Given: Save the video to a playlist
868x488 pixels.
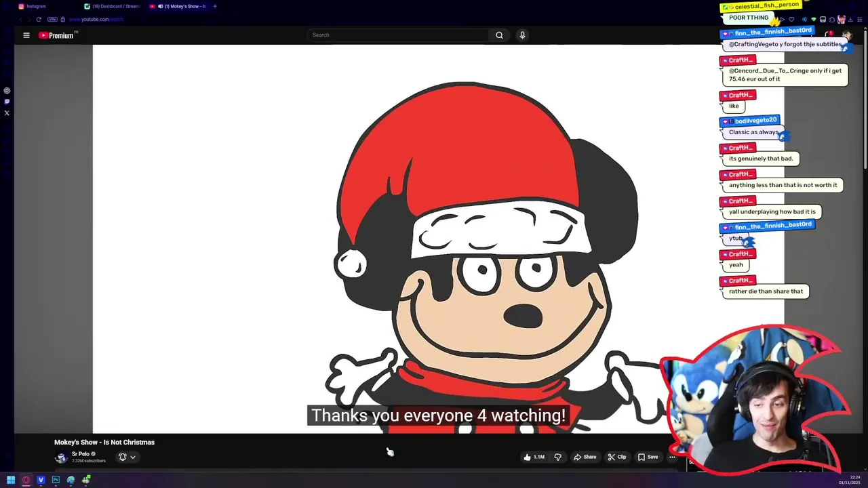Looking at the screenshot, I should point(648,457).
